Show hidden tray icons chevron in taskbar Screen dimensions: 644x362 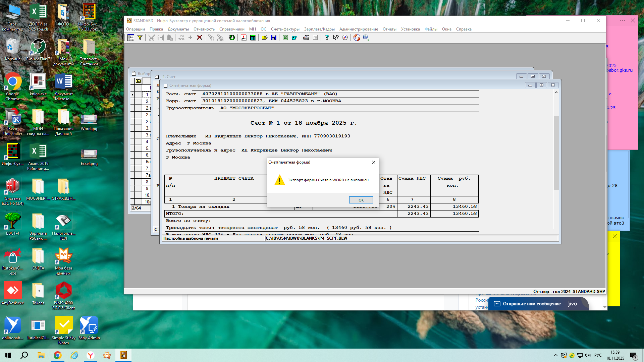555,355
